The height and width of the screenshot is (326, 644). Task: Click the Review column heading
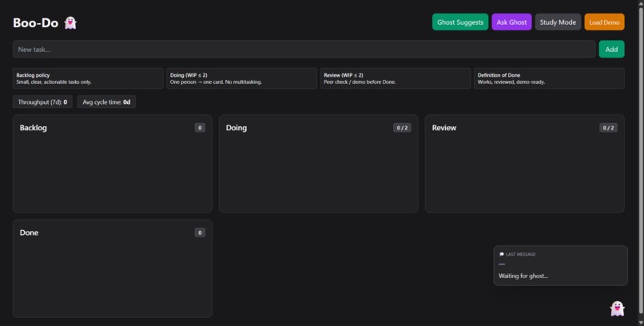click(x=444, y=128)
